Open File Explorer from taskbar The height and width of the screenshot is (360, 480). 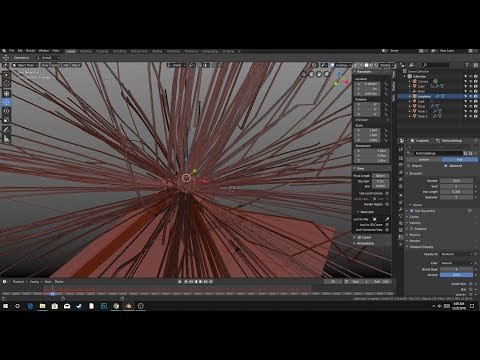(42, 306)
